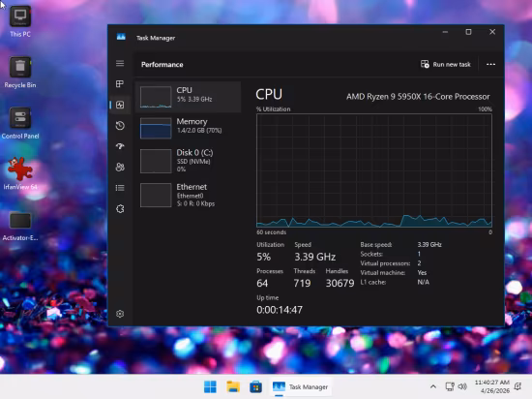Viewport: 532px width, 399px height.
Task: Select the Recycle Bin desktop icon
Action: (x=20, y=73)
